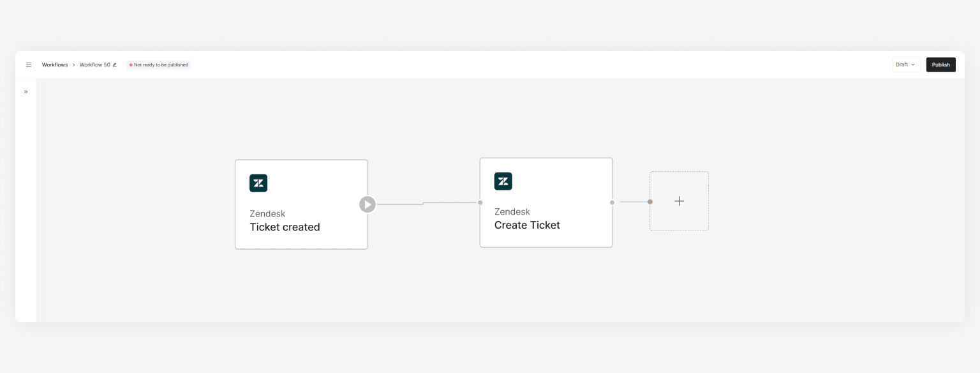Expand the collapsed sidebar with double chevron
The image size is (980, 373).
pyautogui.click(x=26, y=92)
